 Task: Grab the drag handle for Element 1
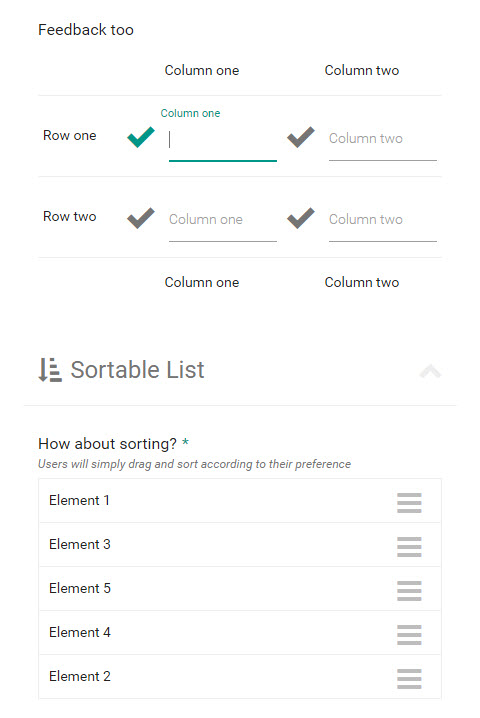[x=409, y=503]
